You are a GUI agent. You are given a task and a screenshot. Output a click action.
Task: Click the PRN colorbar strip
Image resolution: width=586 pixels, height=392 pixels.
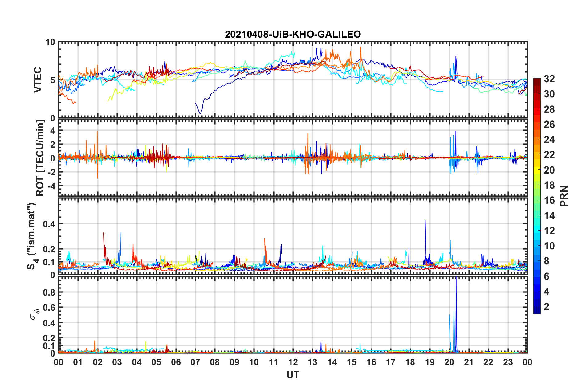pyautogui.click(x=537, y=196)
